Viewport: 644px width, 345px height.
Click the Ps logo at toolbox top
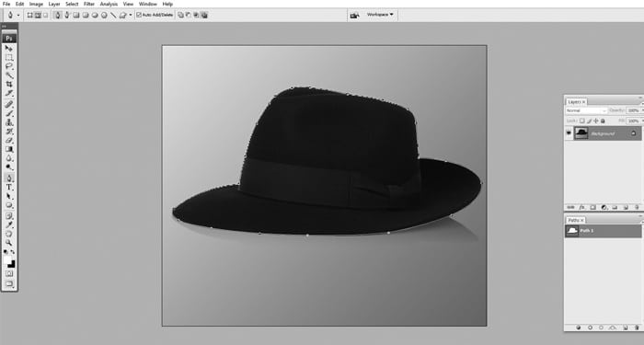[9, 39]
